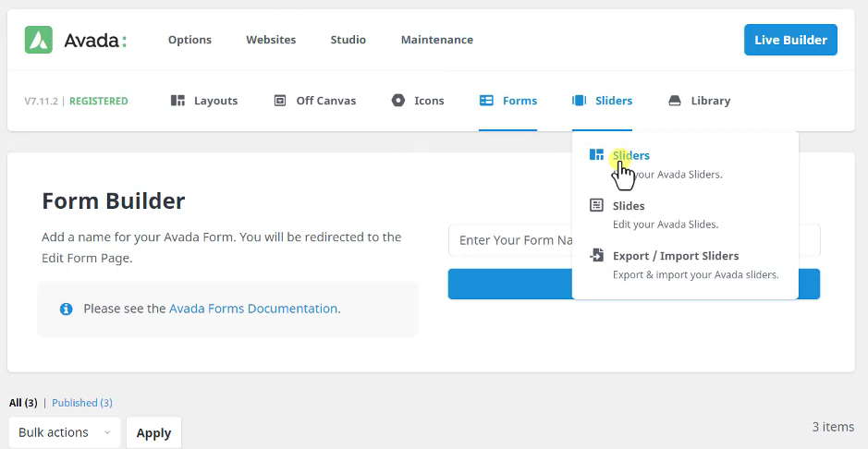Click the Avada green logo icon
Image resolution: width=868 pixels, height=449 pixels.
pyautogui.click(x=39, y=40)
